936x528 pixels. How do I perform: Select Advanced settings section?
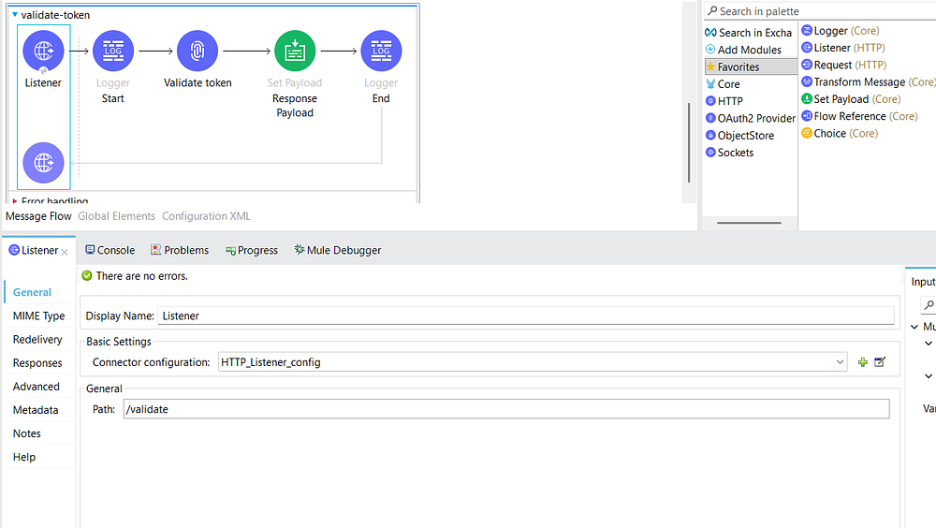(36, 387)
